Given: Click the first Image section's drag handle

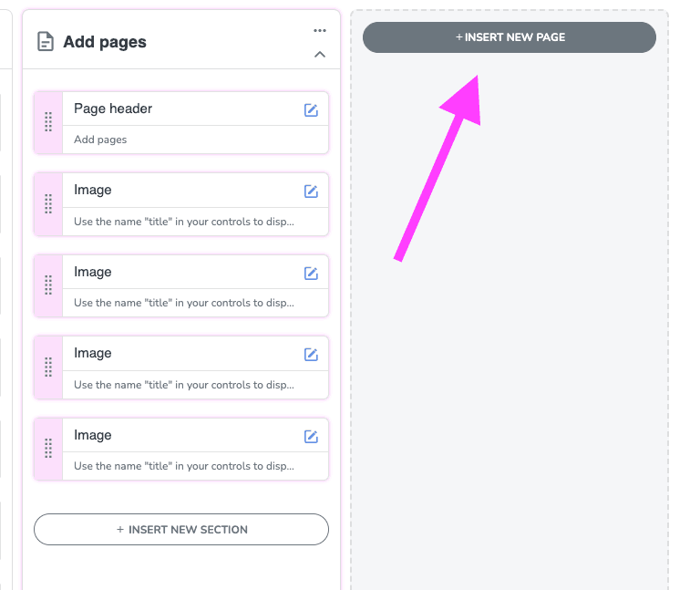Looking at the screenshot, I should point(48,204).
